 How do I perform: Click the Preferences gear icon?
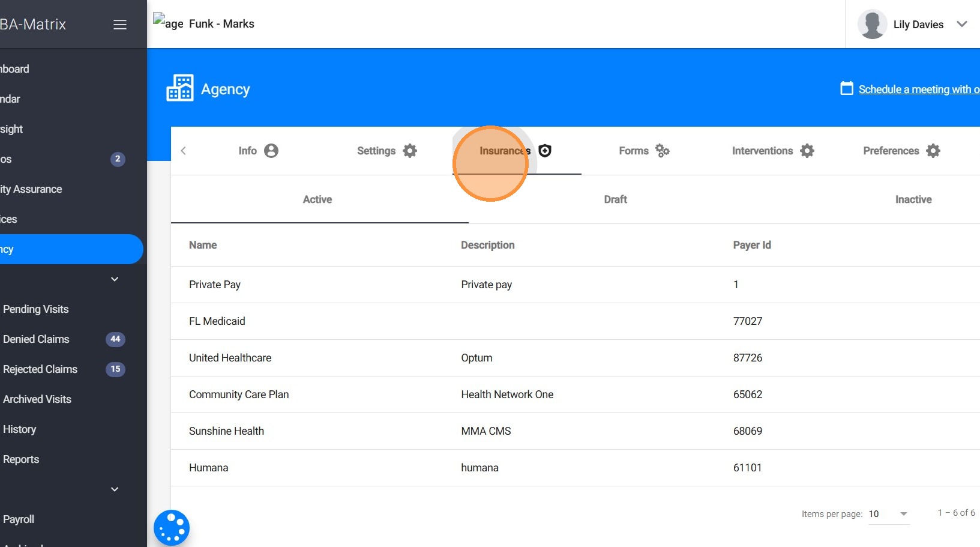coord(933,151)
